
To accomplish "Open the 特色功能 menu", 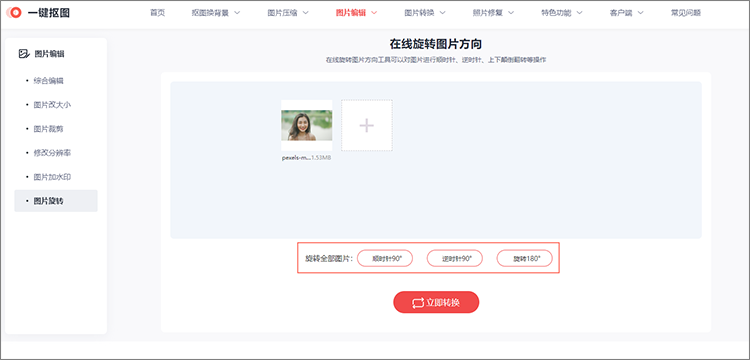I will 556,13.
